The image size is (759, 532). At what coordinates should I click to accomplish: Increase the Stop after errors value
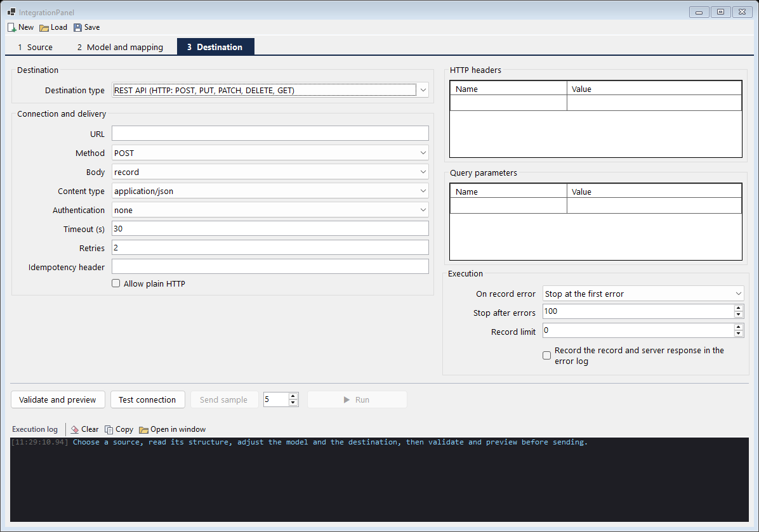(738, 308)
